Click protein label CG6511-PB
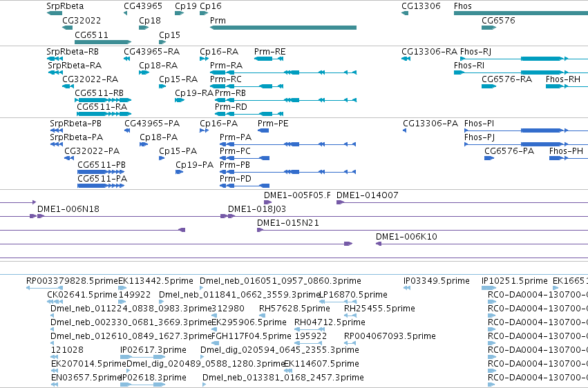The height and width of the screenshot is (388, 588). (x=102, y=165)
